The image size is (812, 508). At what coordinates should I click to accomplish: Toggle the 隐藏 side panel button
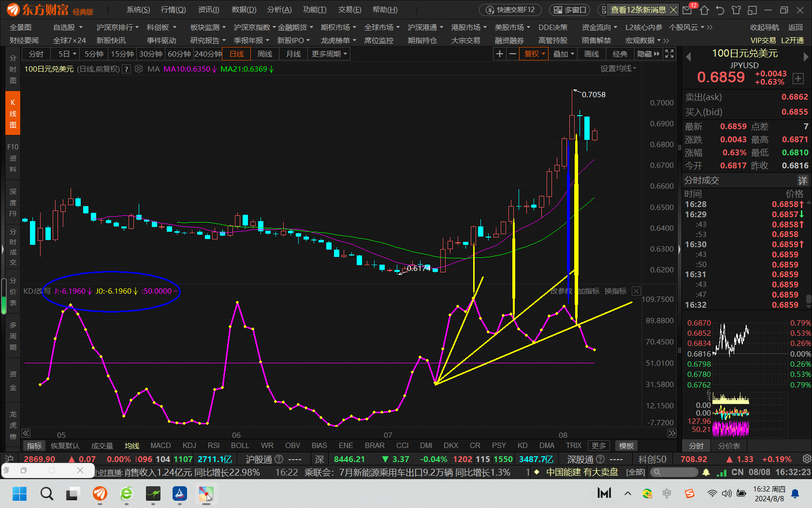click(x=648, y=54)
